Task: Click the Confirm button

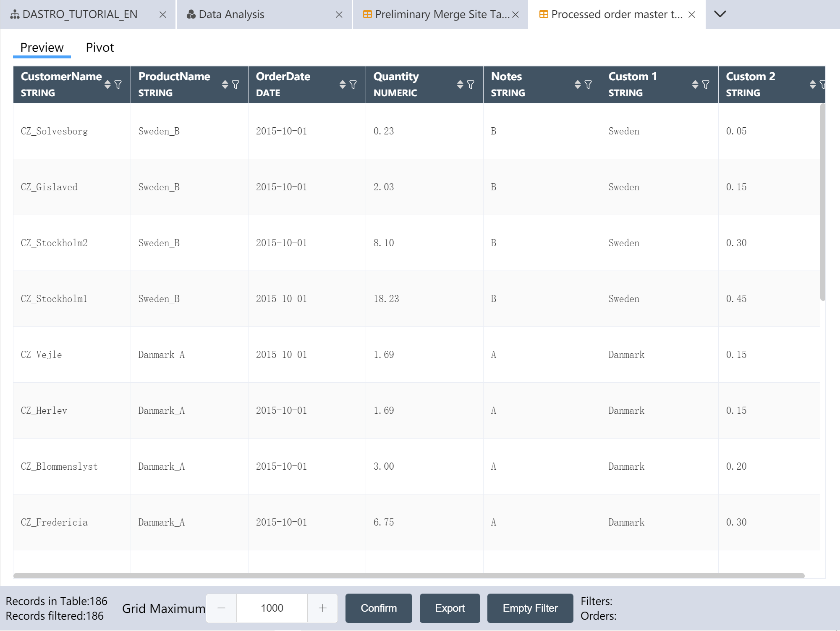Action: 379,608
